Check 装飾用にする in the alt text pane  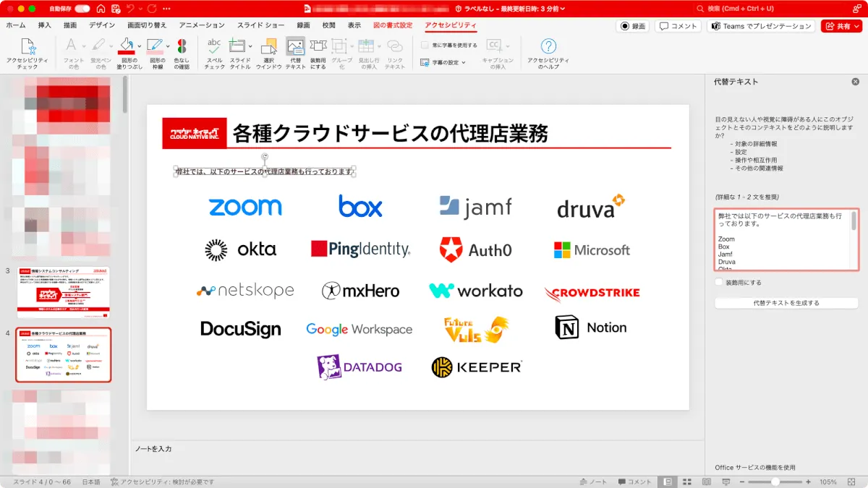point(719,283)
